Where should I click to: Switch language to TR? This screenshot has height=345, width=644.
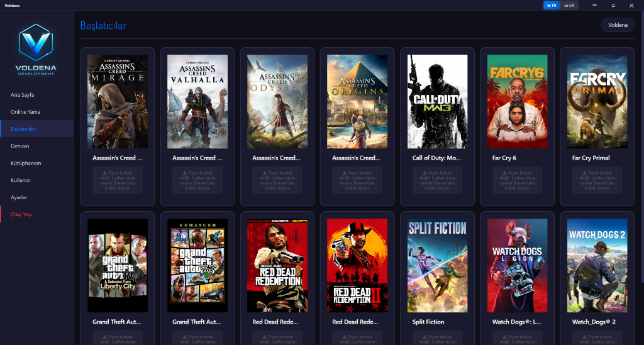[x=551, y=5]
